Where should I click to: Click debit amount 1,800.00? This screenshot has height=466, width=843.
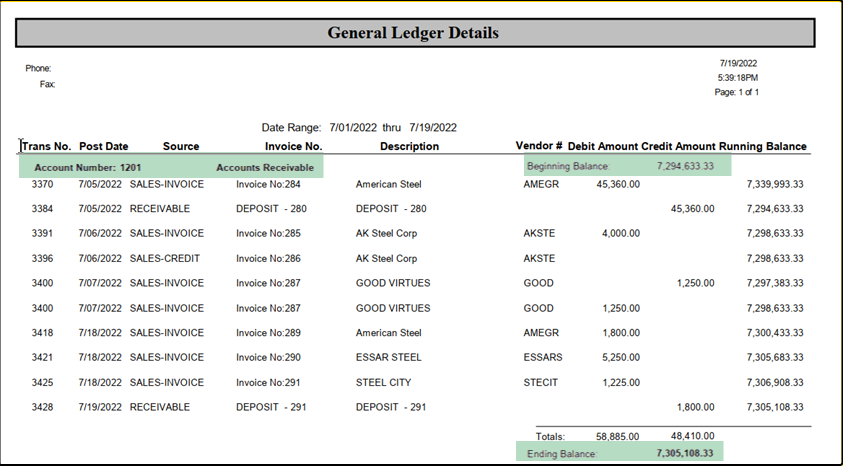point(621,333)
